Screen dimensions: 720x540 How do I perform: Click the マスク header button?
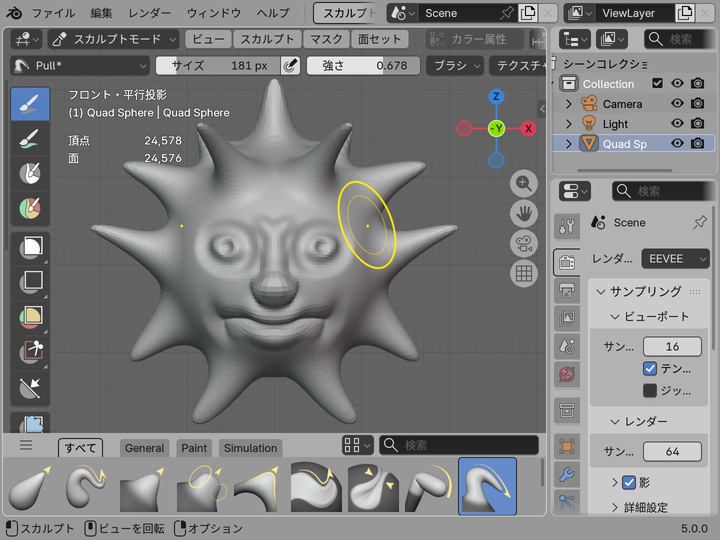point(326,39)
